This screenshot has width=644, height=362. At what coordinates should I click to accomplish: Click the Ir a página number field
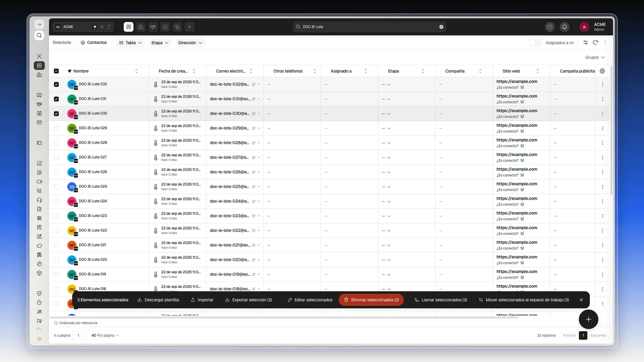pos(78,336)
